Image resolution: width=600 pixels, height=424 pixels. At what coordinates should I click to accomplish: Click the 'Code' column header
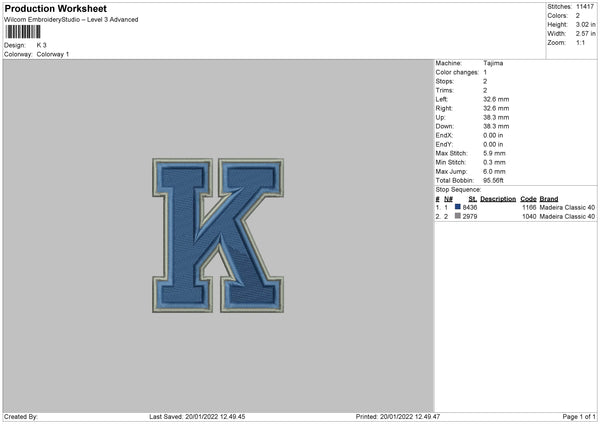click(528, 199)
